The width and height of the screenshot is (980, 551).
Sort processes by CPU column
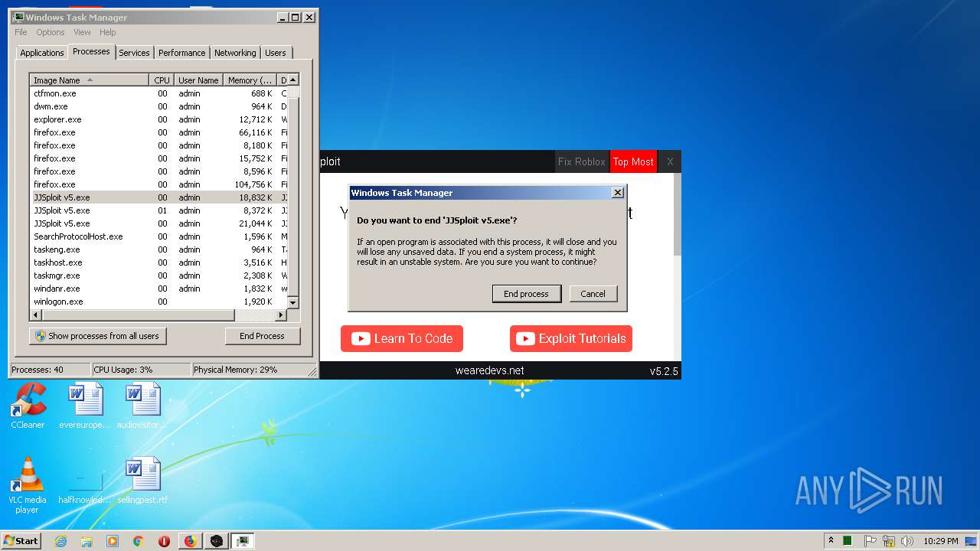coord(162,80)
